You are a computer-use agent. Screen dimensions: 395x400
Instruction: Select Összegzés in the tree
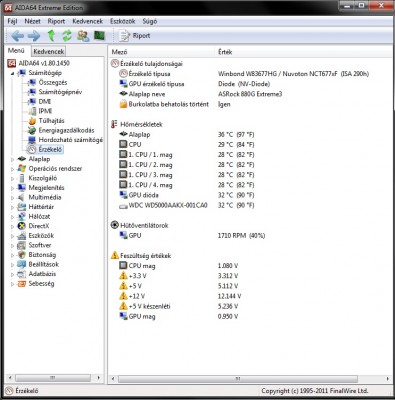tap(53, 82)
